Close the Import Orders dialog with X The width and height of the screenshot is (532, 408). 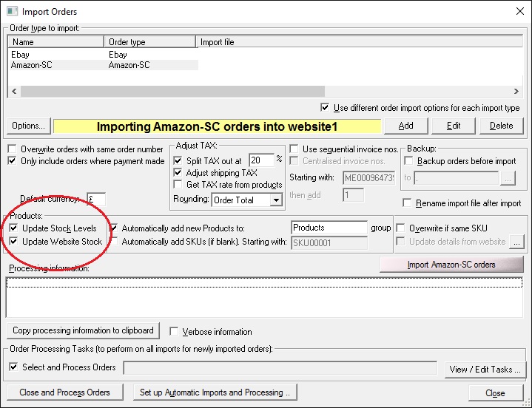click(x=519, y=12)
